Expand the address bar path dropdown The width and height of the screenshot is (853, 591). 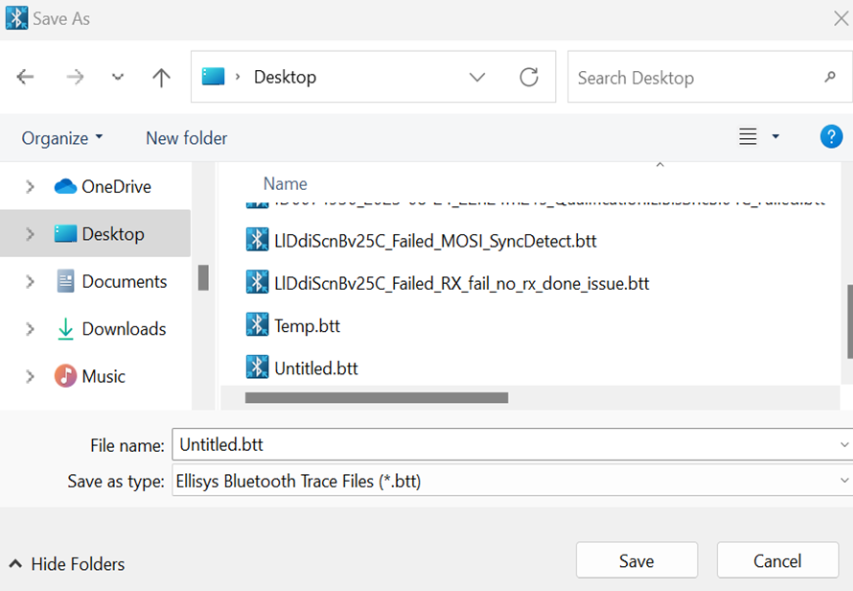tap(477, 77)
